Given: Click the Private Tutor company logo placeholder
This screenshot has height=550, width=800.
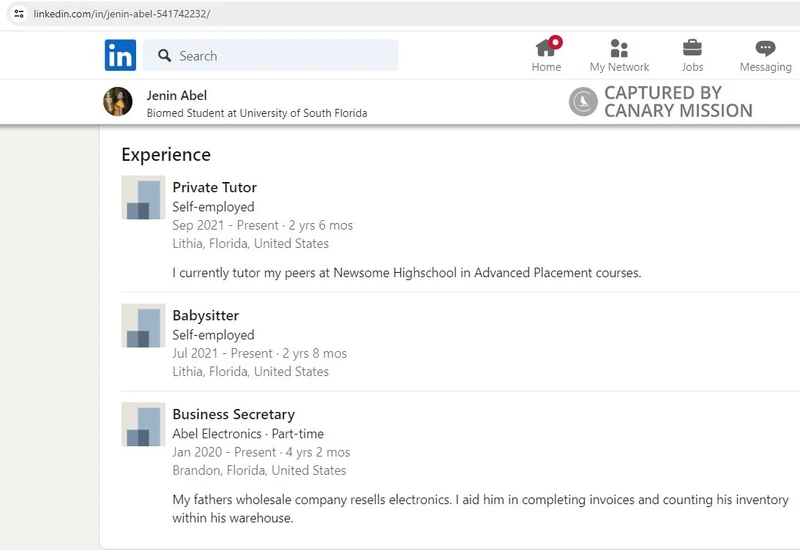Looking at the screenshot, I should point(143,197).
